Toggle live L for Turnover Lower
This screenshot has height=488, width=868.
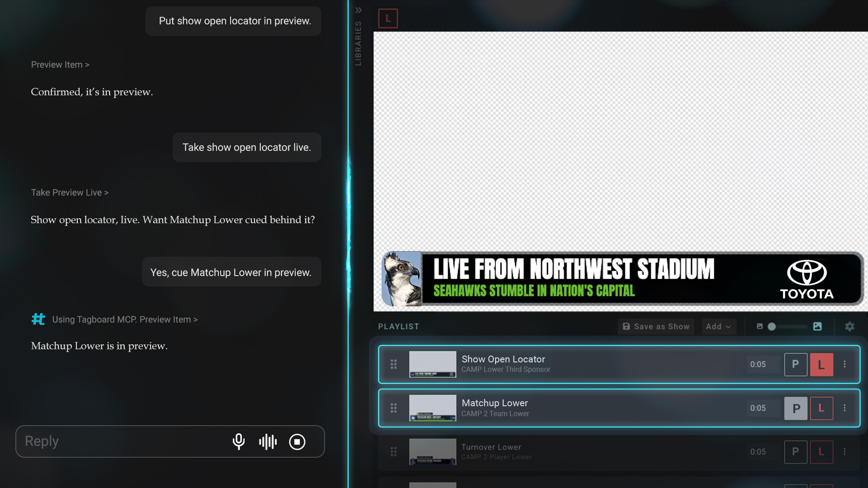[821, 452]
